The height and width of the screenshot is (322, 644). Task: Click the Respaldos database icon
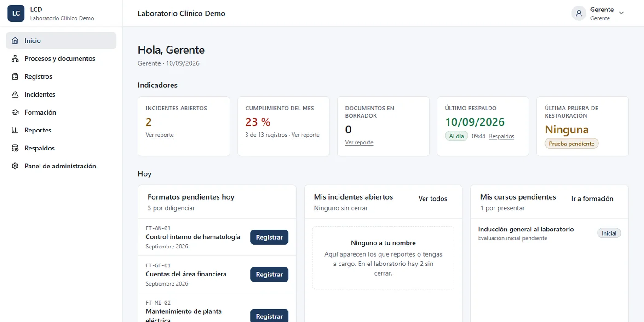pos(15,148)
